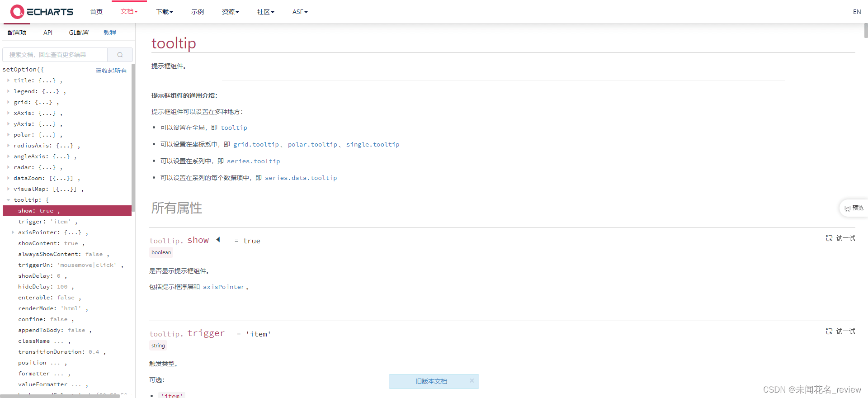Screen dimensions: 868x398
Task: Collapse the tooltip tree node
Action: click(9, 200)
